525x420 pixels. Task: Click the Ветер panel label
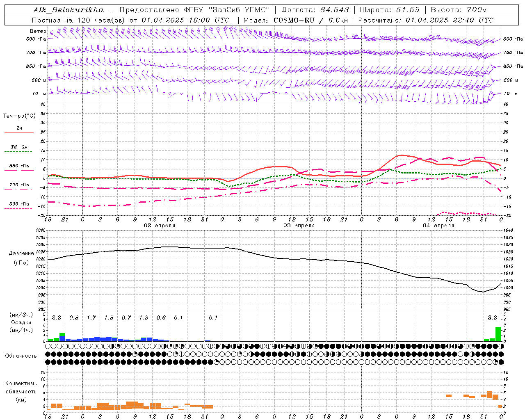tap(38, 31)
